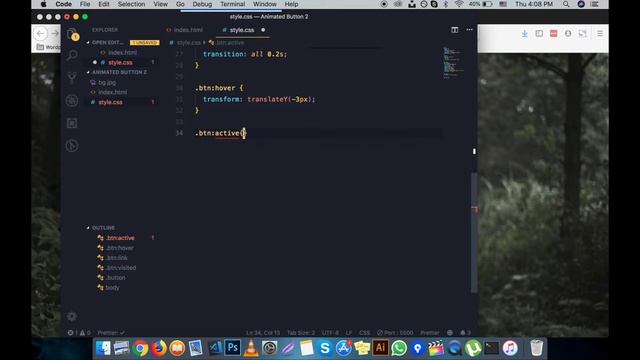
Task: Jump to .btn:hover in Outline
Action: [x=120, y=248]
